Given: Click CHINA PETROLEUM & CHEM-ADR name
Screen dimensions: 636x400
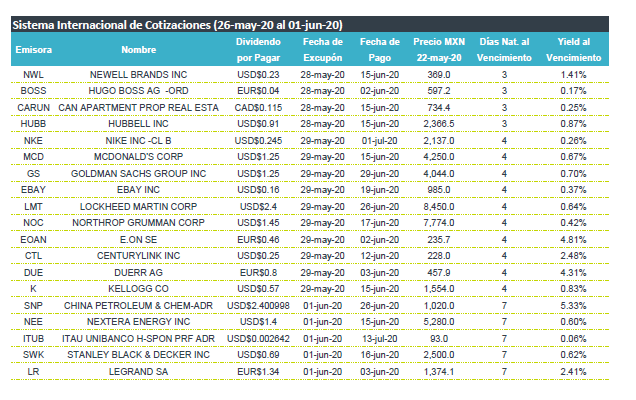Looking at the screenshot, I should (x=138, y=306).
